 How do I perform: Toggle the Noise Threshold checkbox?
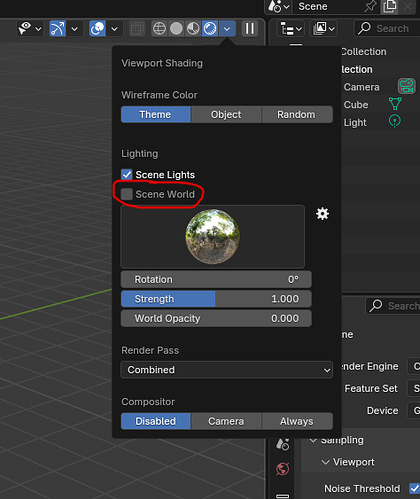point(415,488)
